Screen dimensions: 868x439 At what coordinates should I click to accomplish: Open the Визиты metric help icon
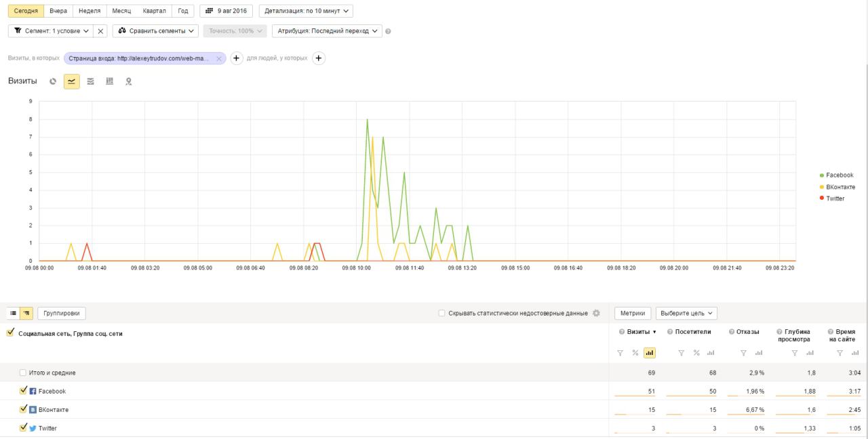pyautogui.click(x=622, y=332)
